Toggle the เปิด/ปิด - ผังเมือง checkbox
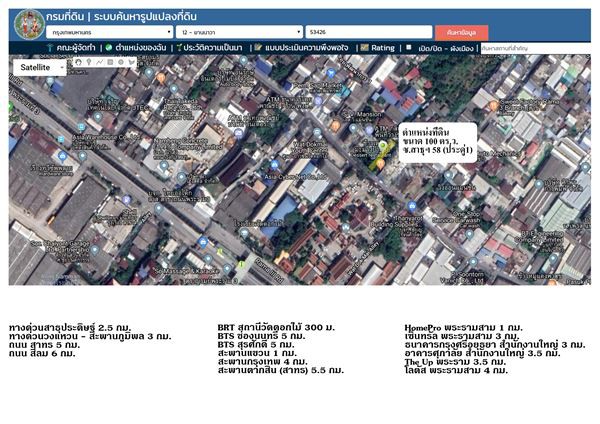Screen dimensions: 600x424 tap(409, 47)
